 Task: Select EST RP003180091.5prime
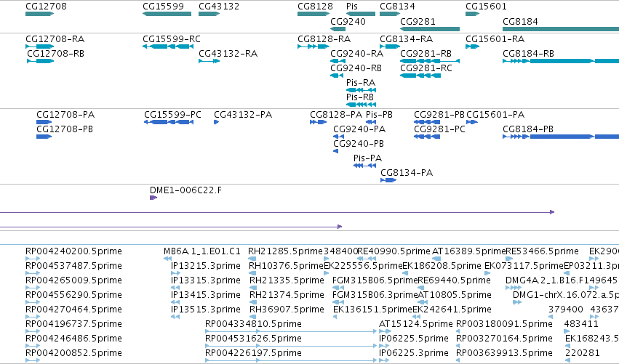pyautogui.click(x=459, y=332)
